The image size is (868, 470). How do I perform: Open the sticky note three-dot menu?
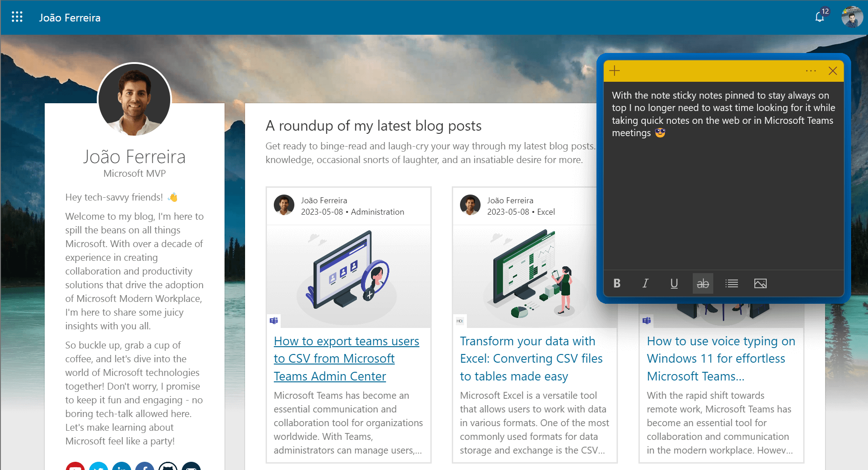coord(810,71)
